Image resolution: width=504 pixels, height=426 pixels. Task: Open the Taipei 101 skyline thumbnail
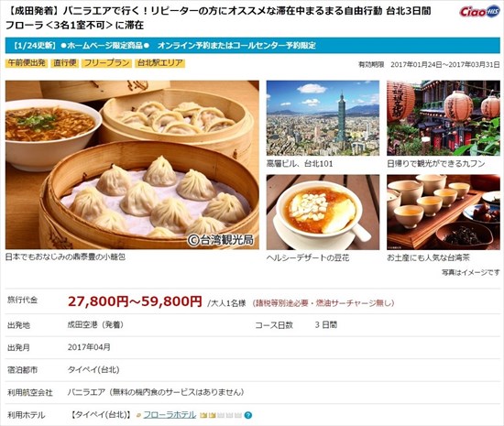pos(323,118)
